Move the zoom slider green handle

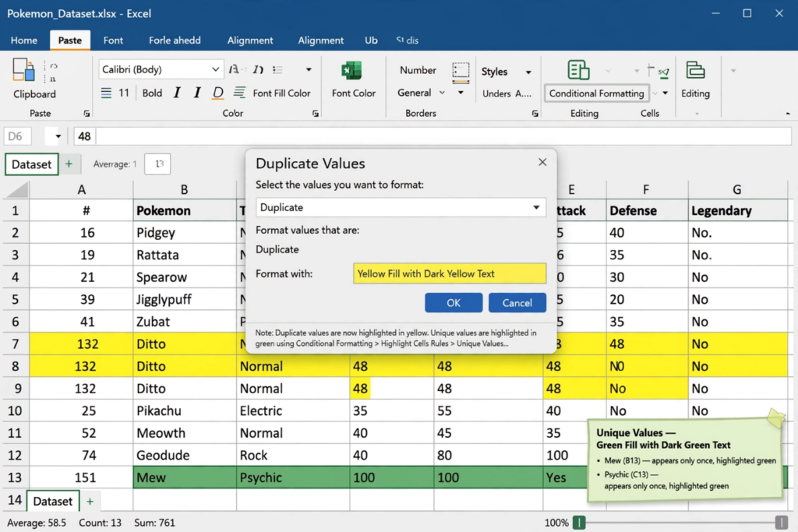click(x=579, y=523)
